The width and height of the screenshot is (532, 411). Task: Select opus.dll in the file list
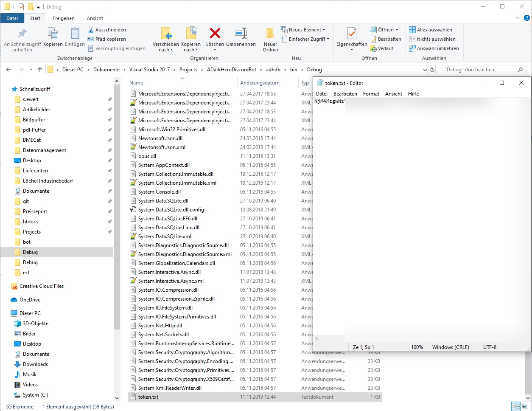(147, 156)
